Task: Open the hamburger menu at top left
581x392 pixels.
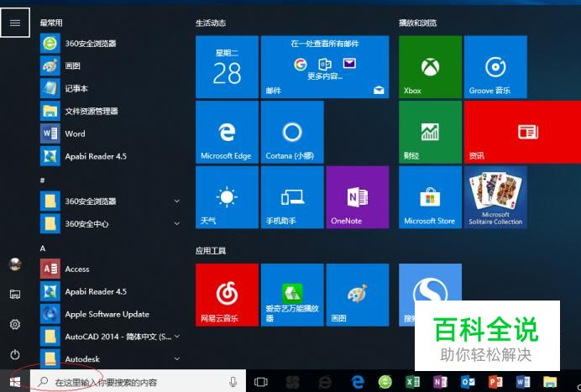Action: [x=15, y=23]
